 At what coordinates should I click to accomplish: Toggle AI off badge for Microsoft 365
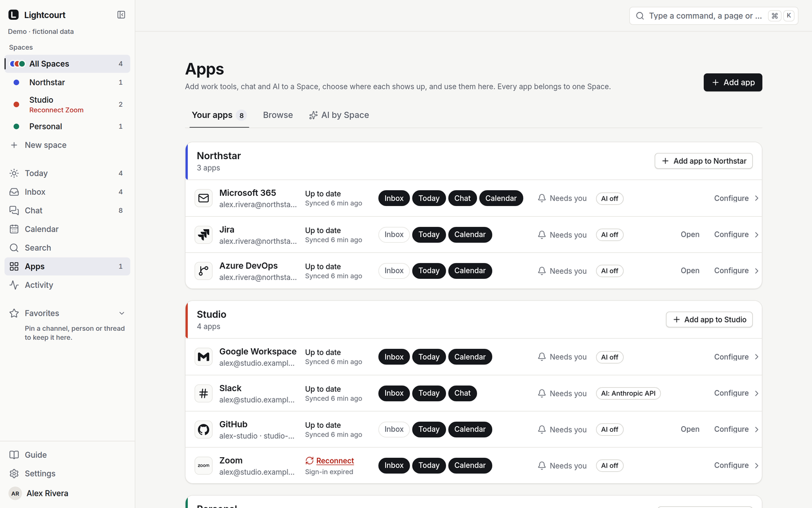coord(610,199)
